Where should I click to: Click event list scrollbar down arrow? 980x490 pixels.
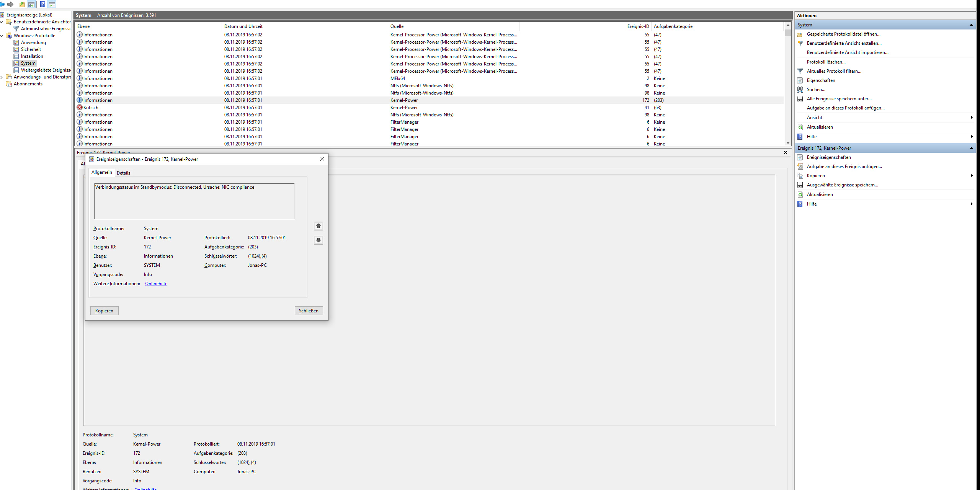788,143
